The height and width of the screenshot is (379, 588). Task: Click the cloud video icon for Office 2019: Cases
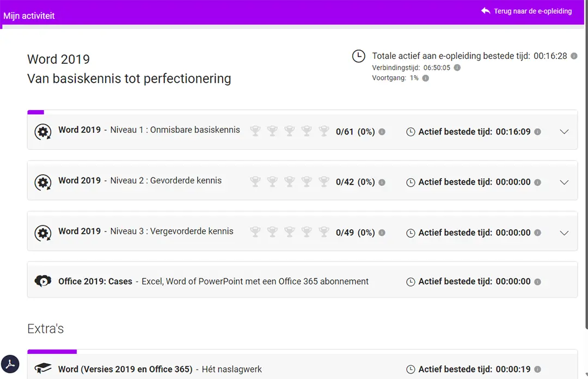coord(43,280)
